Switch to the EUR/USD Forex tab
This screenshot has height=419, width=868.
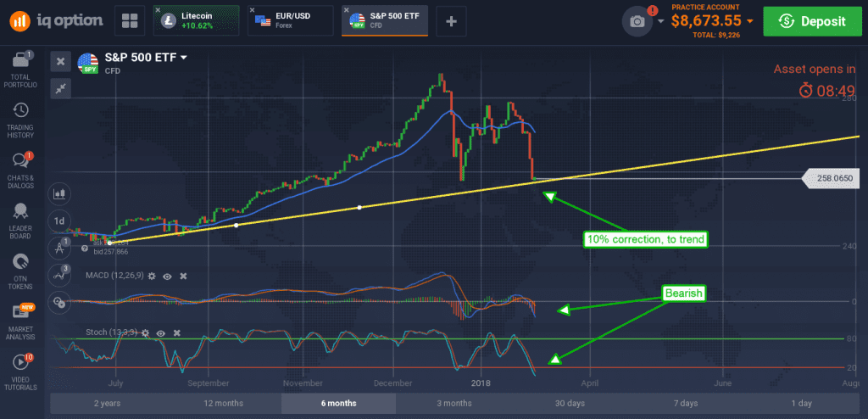point(291,21)
